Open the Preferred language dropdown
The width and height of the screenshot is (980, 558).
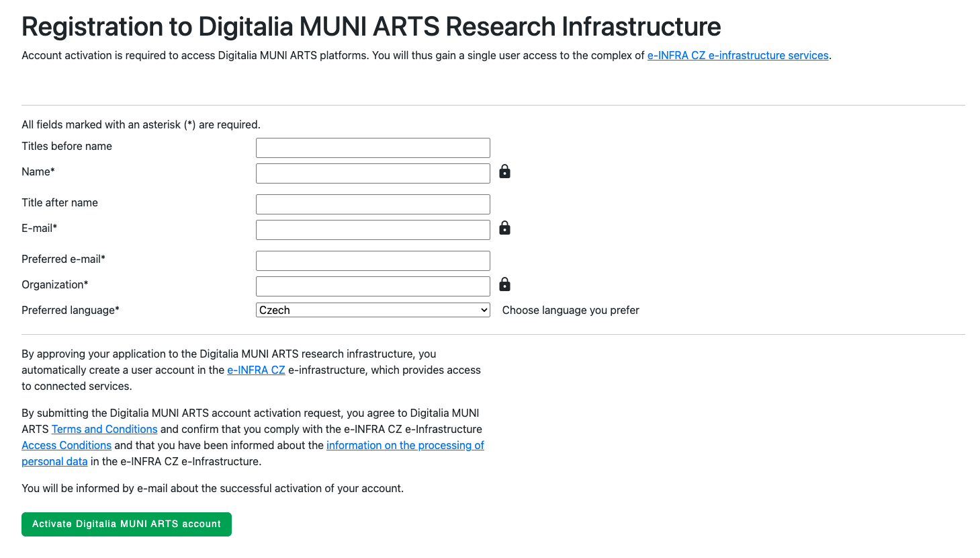[x=373, y=310]
